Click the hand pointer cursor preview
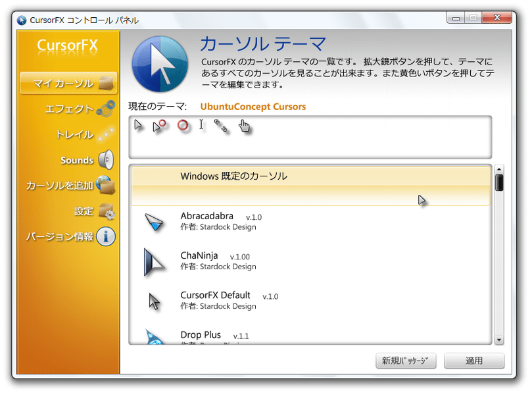 point(244,125)
